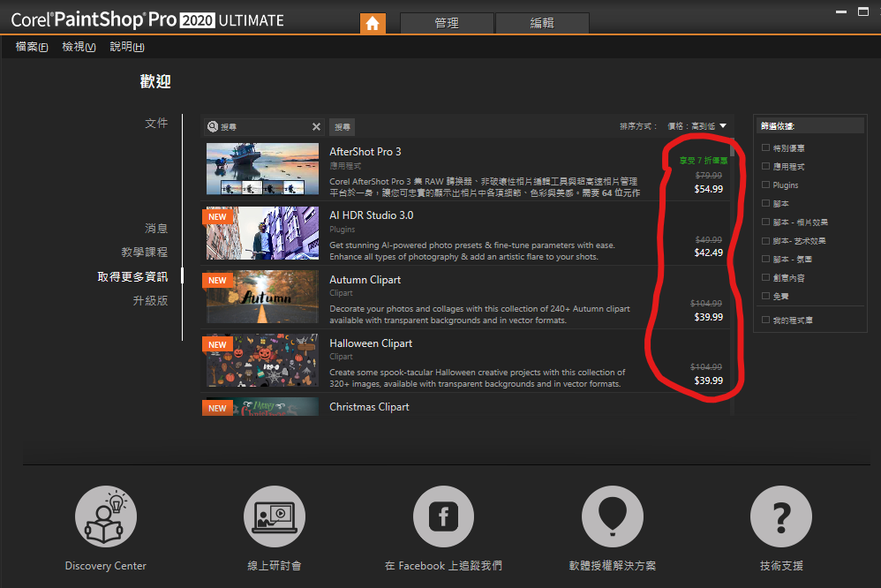Viewport: 881px width, 588px height.
Task: Open the 軟體授權解決方案 balloon icon
Action: [612, 516]
